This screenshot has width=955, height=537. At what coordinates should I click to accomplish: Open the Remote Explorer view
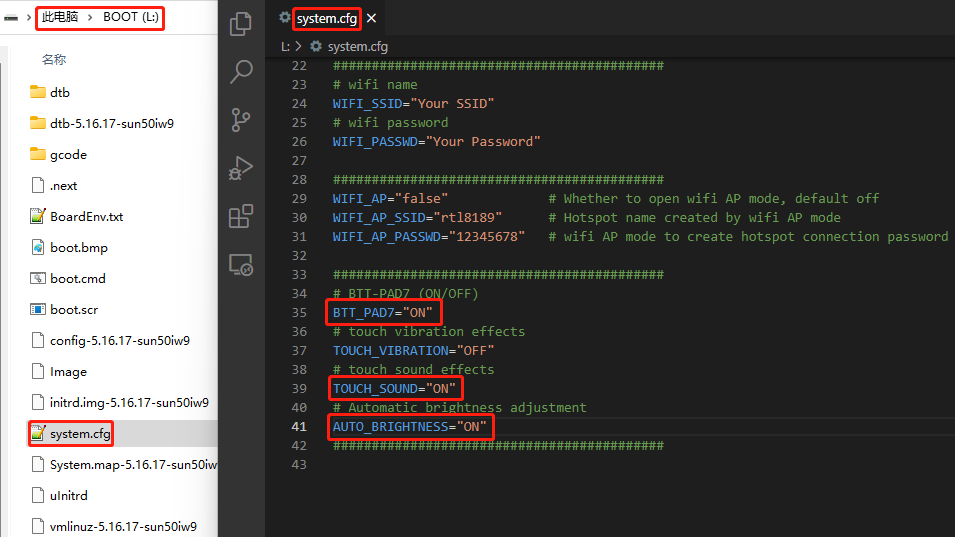tap(241, 265)
